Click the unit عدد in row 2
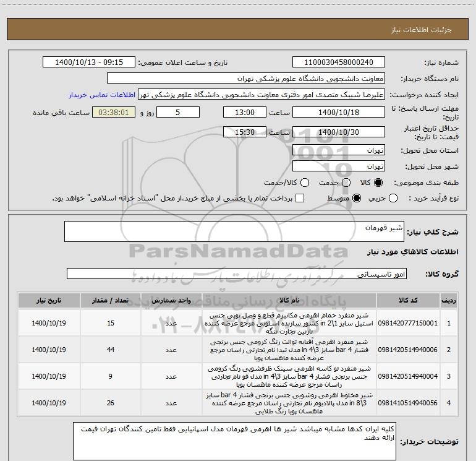The height and width of the screenshot is (461, 476). [x=171, y=350]
